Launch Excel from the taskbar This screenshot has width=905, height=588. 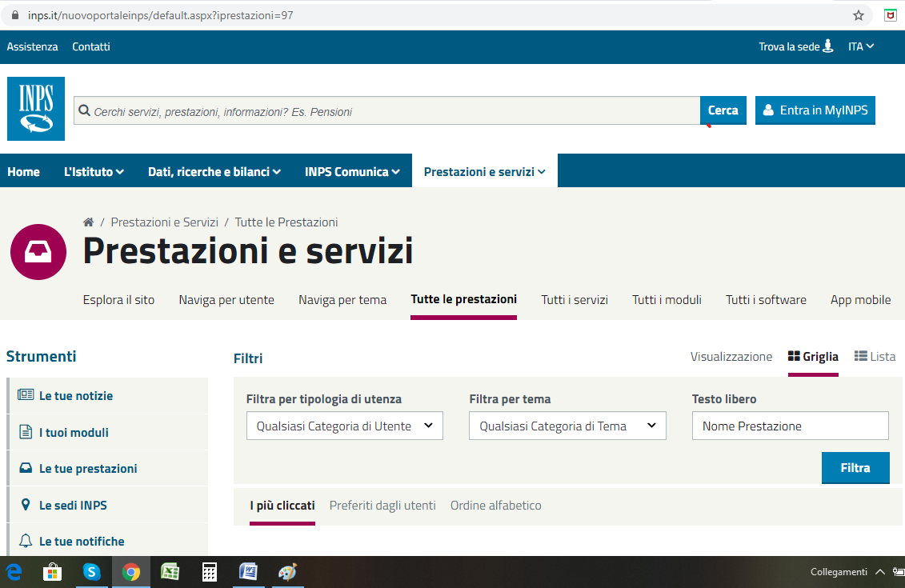click(170, 572)
